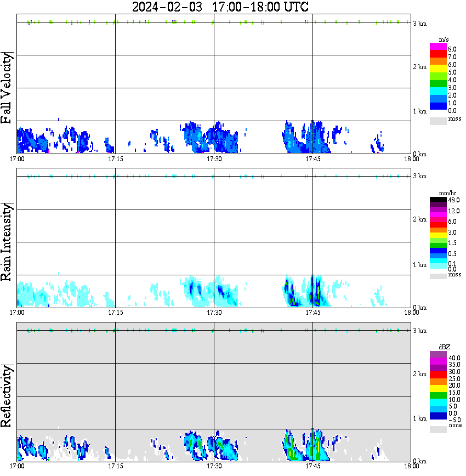Click the '-5.0' value in the dBZ legend

coord(454,420)
